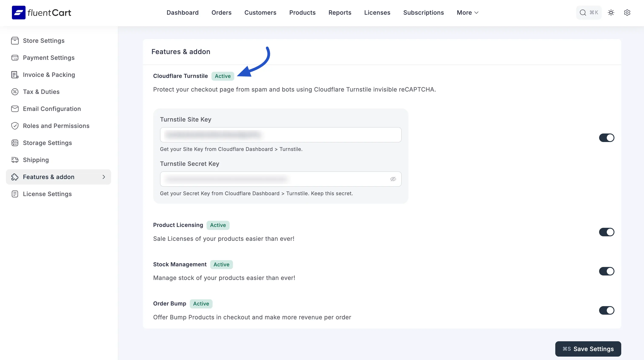
Task: Show the Turnstile Secret Key value
Action: coord(393,179)
